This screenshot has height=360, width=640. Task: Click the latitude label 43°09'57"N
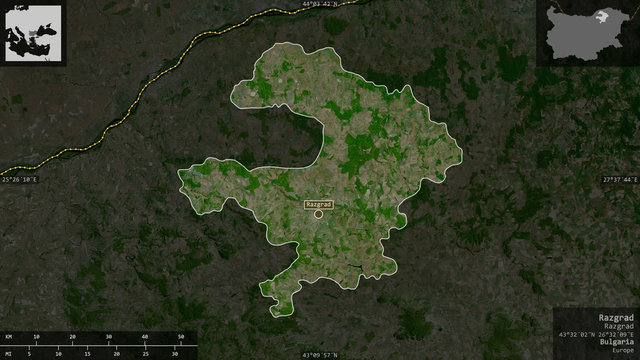320,355
